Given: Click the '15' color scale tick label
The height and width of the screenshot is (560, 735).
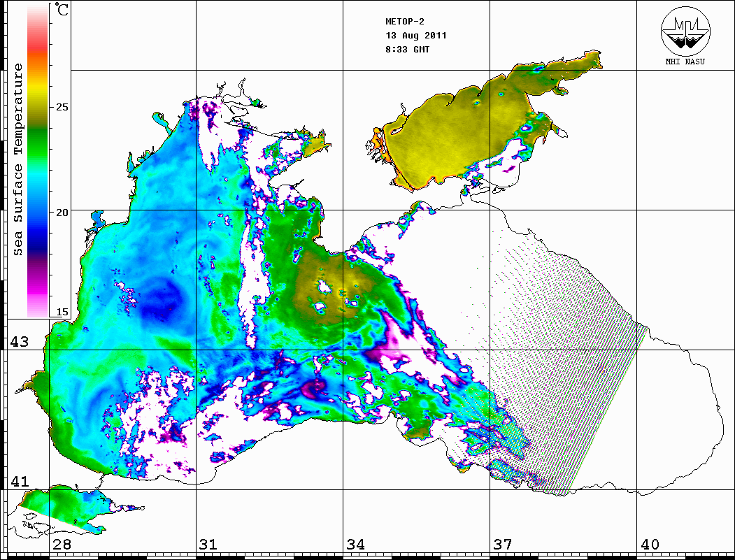Looking at the screenshot, I should pos(62,312).
